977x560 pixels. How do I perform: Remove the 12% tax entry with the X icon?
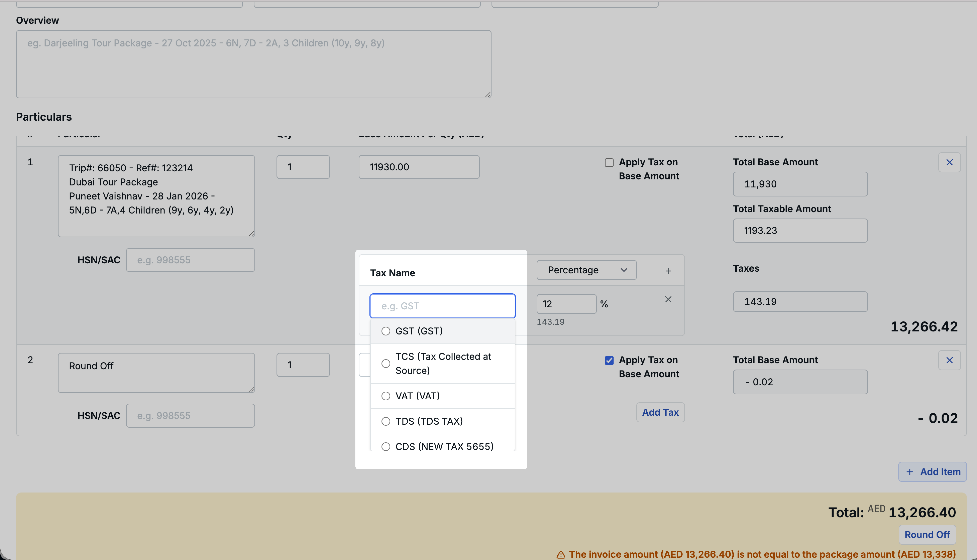668,299
